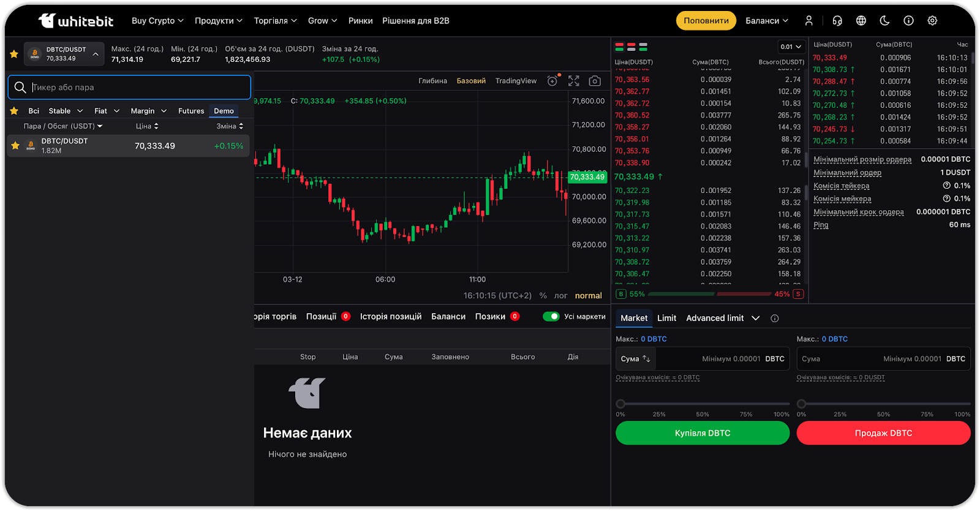Show sell orders only in order book
Image resolution: width=980 pixels, height=511 pixels.
click(631, 47)
